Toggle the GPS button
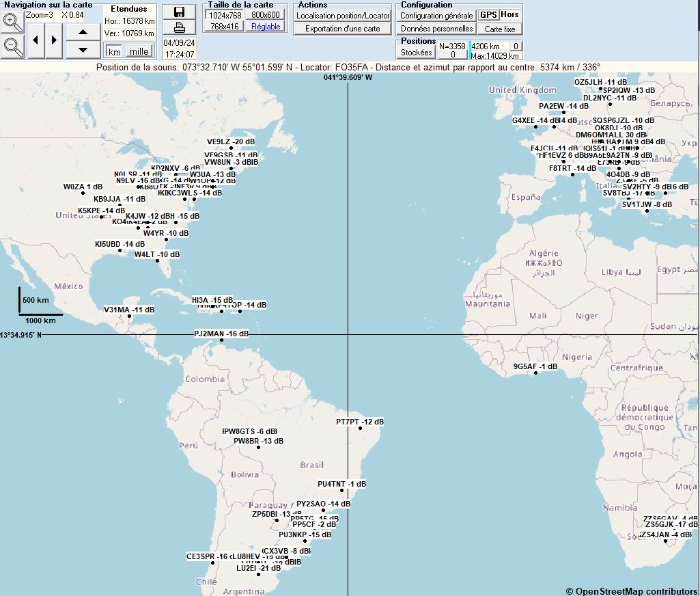 (488, 14)
